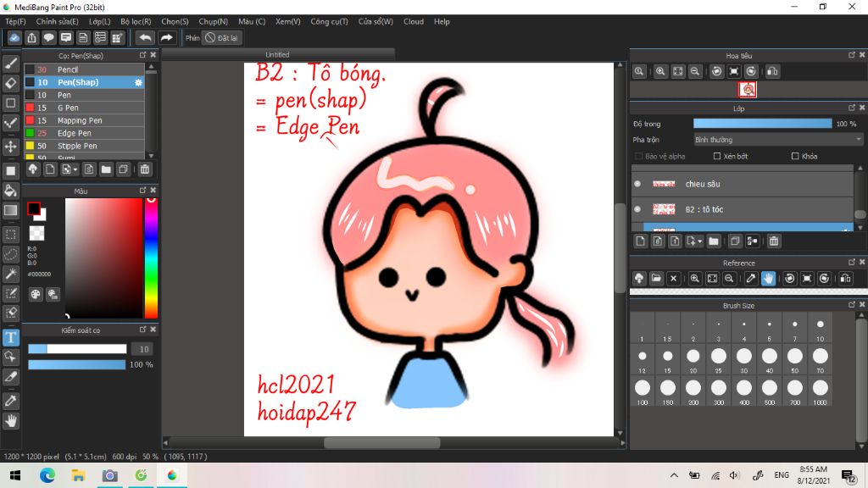Click the canvas horizontal scrollbar
Screen dimensions: 868x488
(382, 442)
